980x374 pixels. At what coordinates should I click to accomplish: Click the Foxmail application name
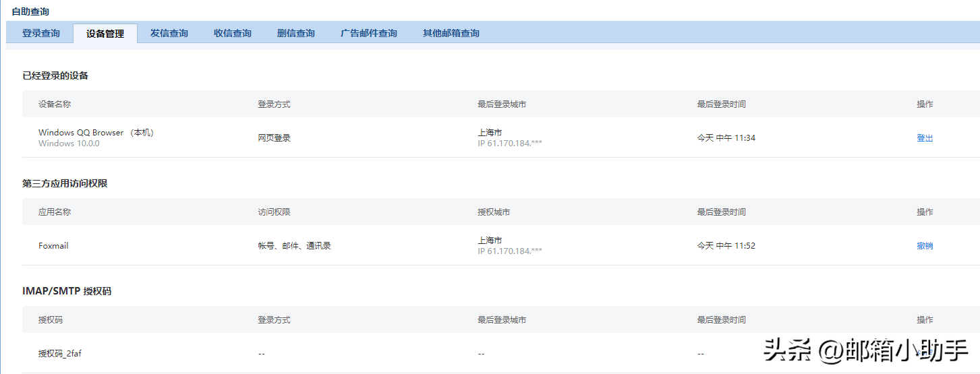[x=53, y=246]
